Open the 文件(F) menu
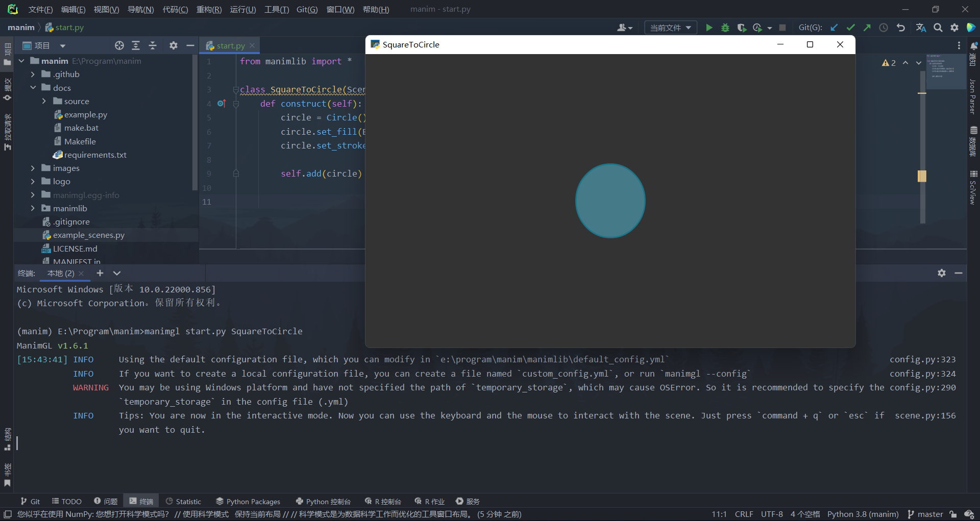Screen dimensions: 980x521 tap(40, 9)
